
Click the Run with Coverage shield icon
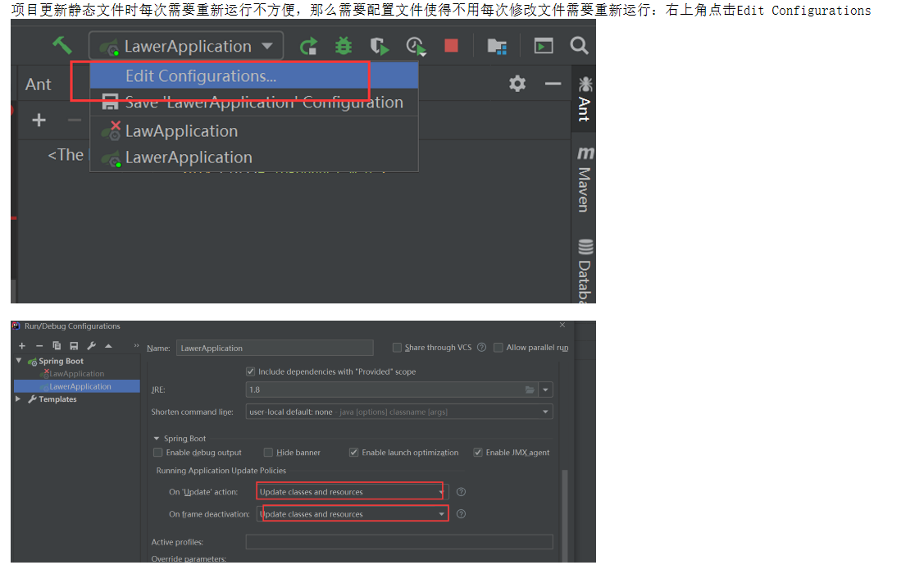pyautogui.click(x=379, y=46)
